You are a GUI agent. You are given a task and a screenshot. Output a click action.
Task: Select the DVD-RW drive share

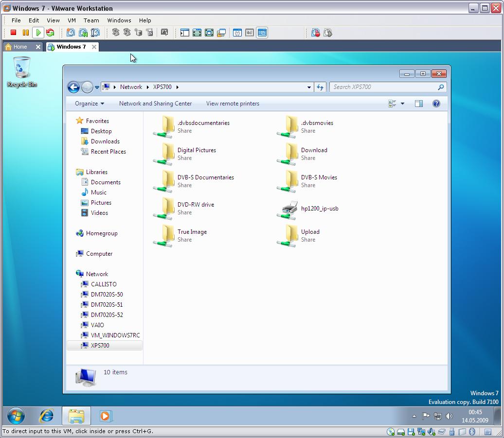pos(184,209)
